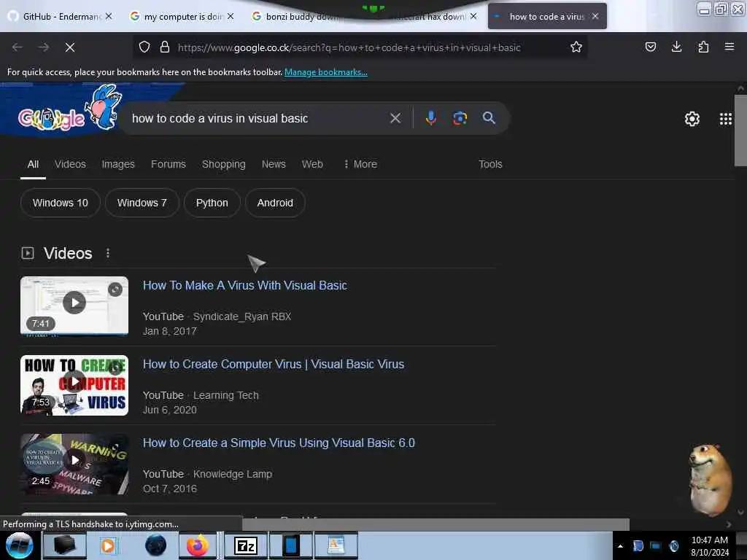
Task: Click the browser back arrow
Action: [x=18, y=47]
